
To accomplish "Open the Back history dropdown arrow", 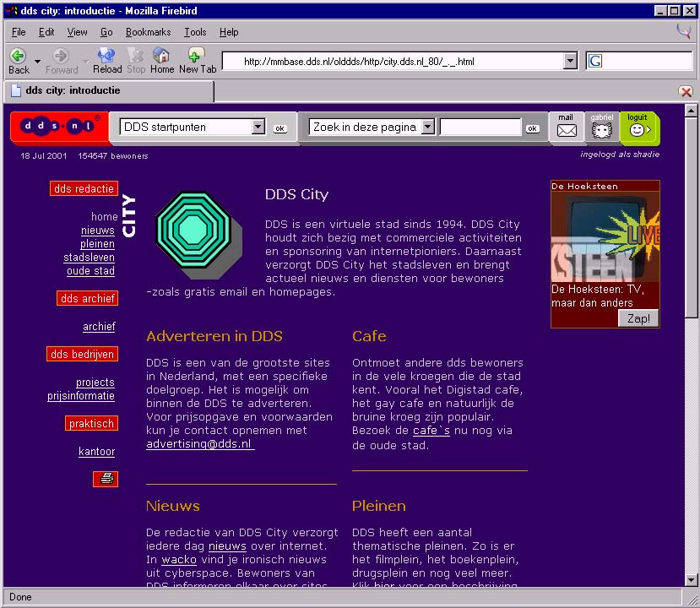I will pyautogui.click(x=37, y=61).
